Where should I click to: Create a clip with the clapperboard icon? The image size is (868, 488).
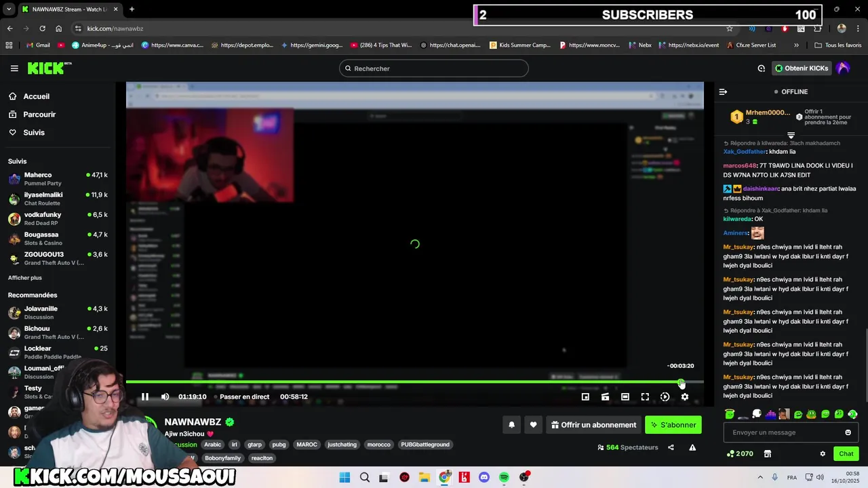[x=605, y=397]
